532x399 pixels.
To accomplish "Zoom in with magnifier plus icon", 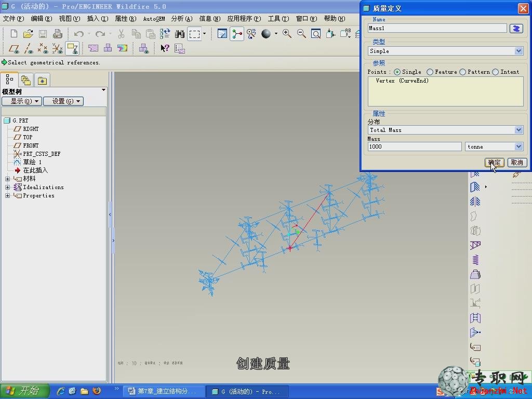I will [x=287, y=34].
